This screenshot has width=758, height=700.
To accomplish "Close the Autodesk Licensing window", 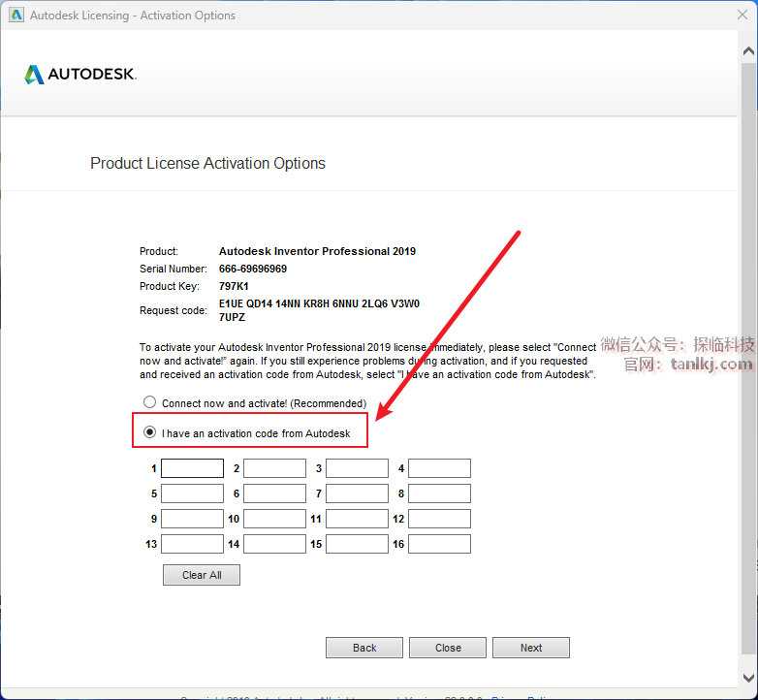I will (742, 15).
